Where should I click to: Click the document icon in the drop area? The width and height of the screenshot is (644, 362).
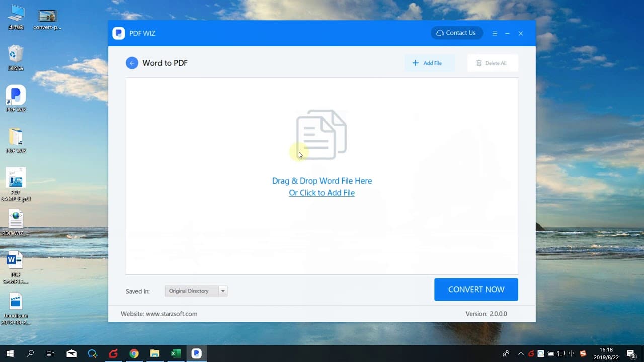[321, 135]
